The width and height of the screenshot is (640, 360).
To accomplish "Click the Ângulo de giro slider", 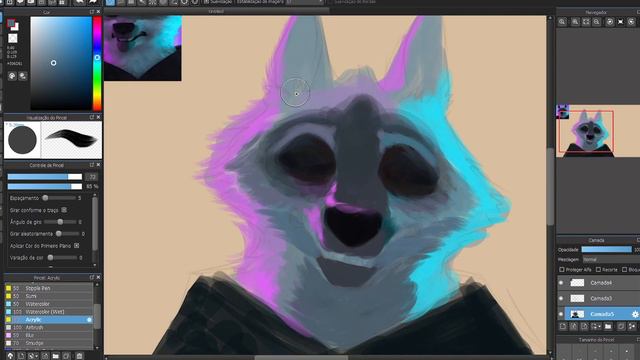I will coord(60,222).
